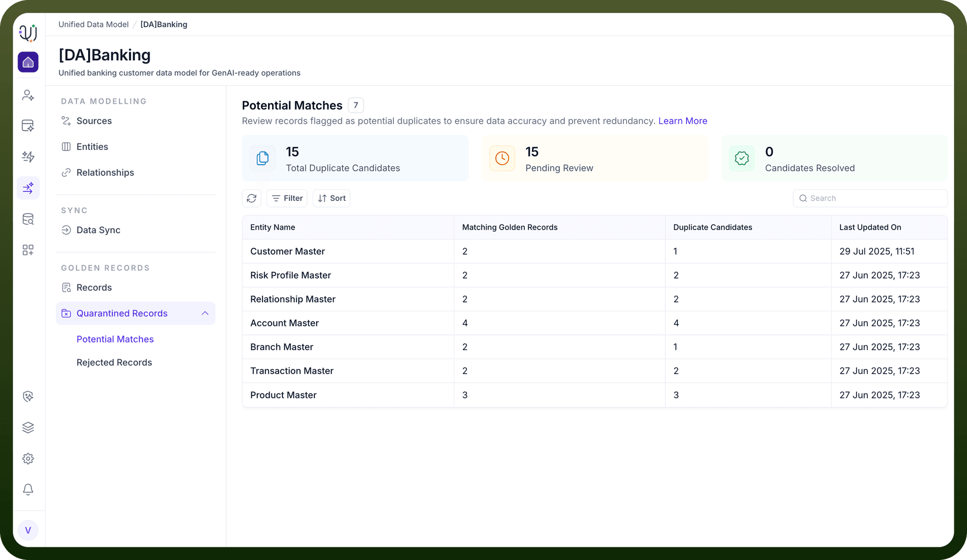Collapse the Quarantined Records chevron
The height and width of the screenshot is (560, 967).
click(x=205, y=313)
